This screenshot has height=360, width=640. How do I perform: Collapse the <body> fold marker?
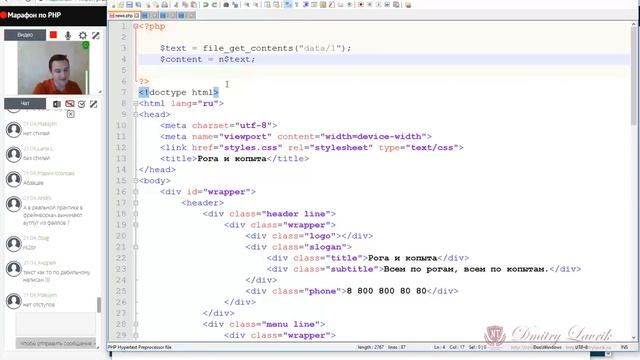(x=136, y=181)
